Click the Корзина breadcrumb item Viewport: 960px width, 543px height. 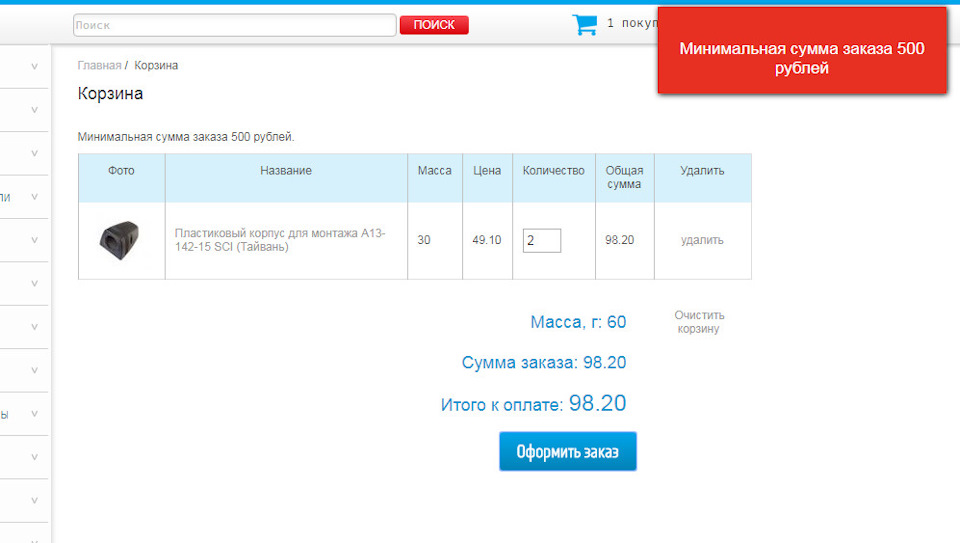(x=156, y=66)
